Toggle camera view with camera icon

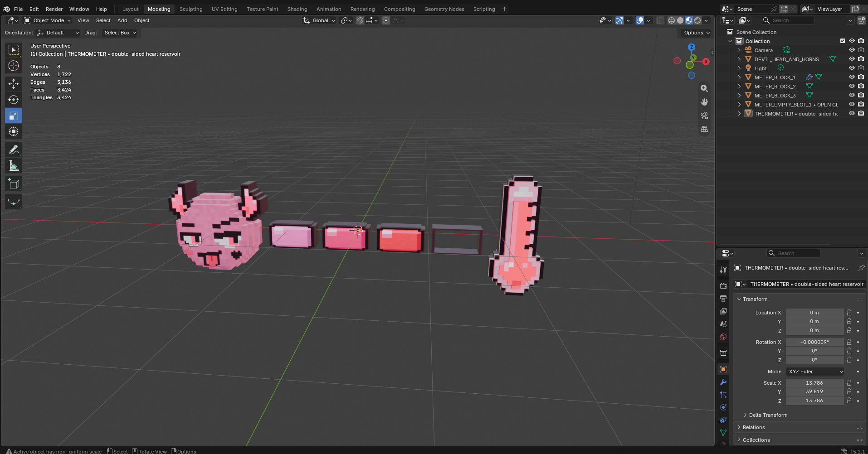click(704, 116)
